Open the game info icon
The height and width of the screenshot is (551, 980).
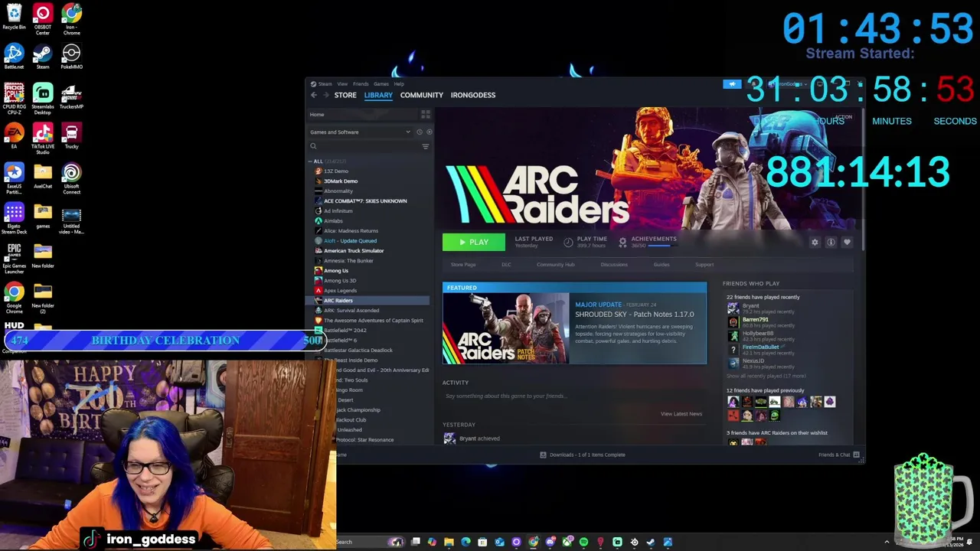[x=831, y=243]
